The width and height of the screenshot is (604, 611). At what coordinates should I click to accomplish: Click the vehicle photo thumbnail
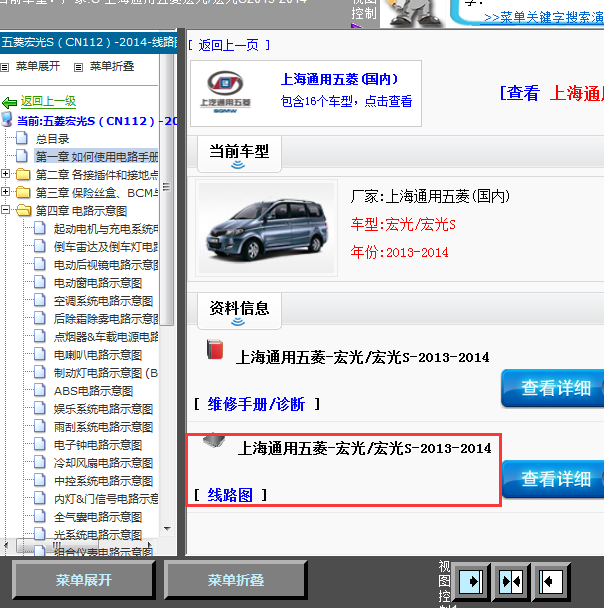(267, 228)
